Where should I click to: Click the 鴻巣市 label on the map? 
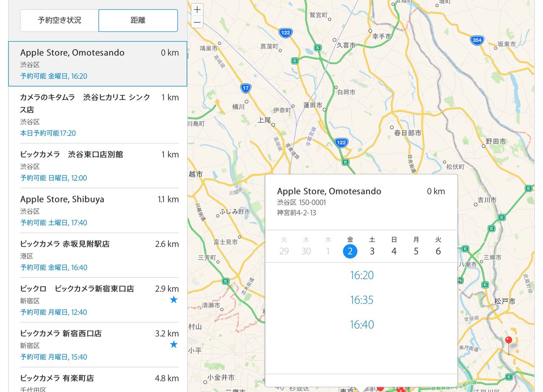[208, 48]
